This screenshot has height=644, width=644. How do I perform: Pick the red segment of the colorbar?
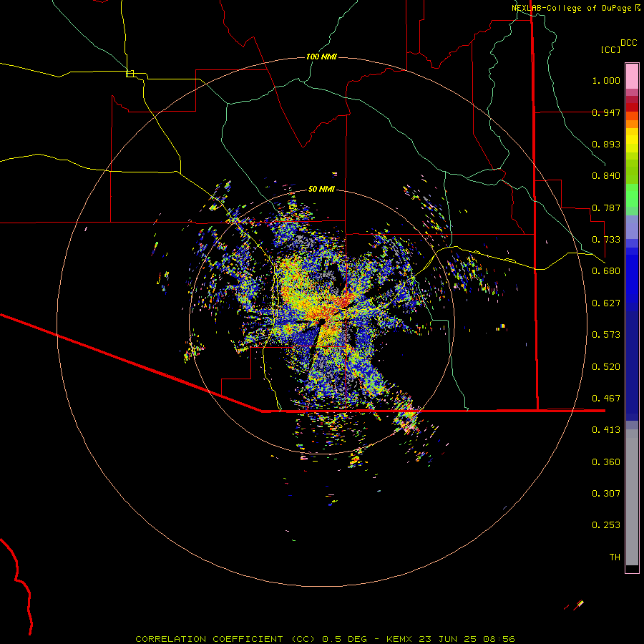tap(632, 107)
